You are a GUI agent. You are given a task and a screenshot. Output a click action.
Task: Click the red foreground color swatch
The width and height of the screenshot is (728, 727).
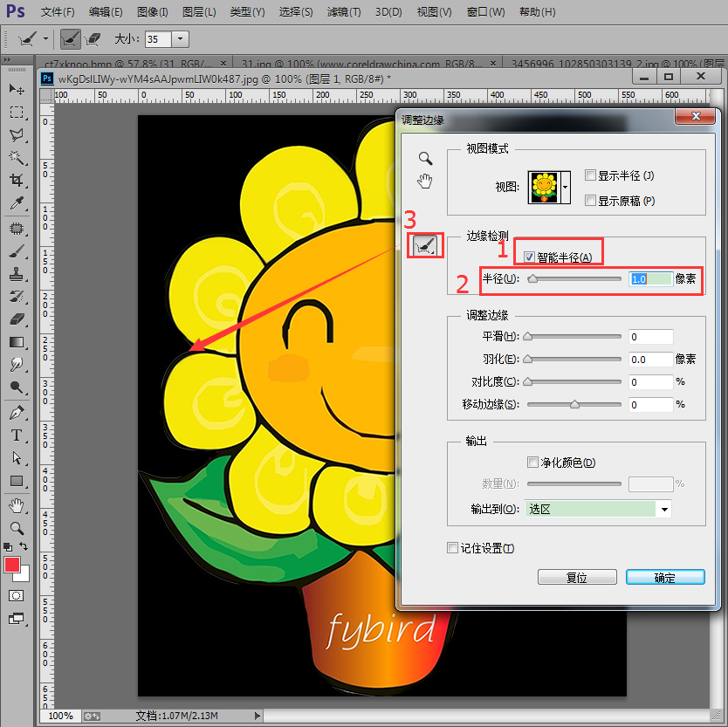coord(12,565)
